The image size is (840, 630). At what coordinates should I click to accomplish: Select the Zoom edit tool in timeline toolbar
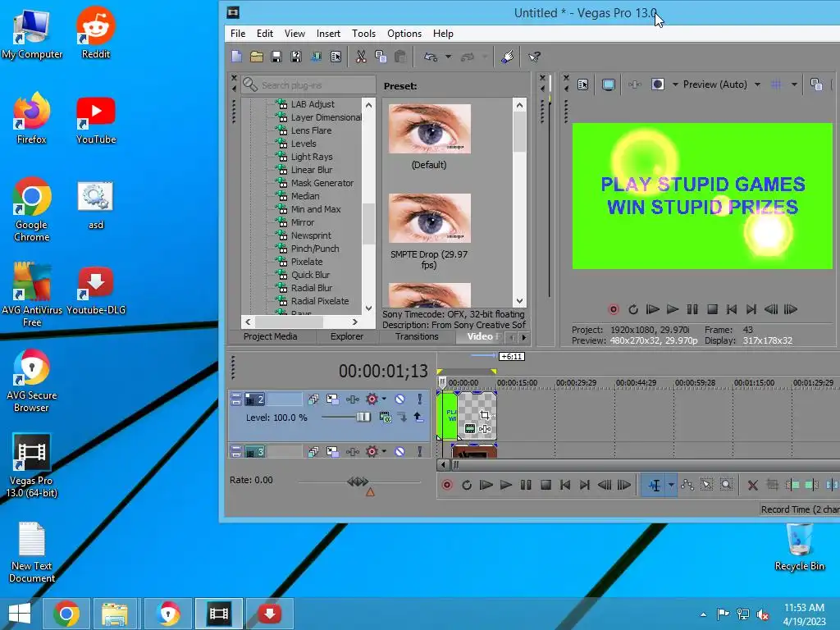tap(727, 485)
